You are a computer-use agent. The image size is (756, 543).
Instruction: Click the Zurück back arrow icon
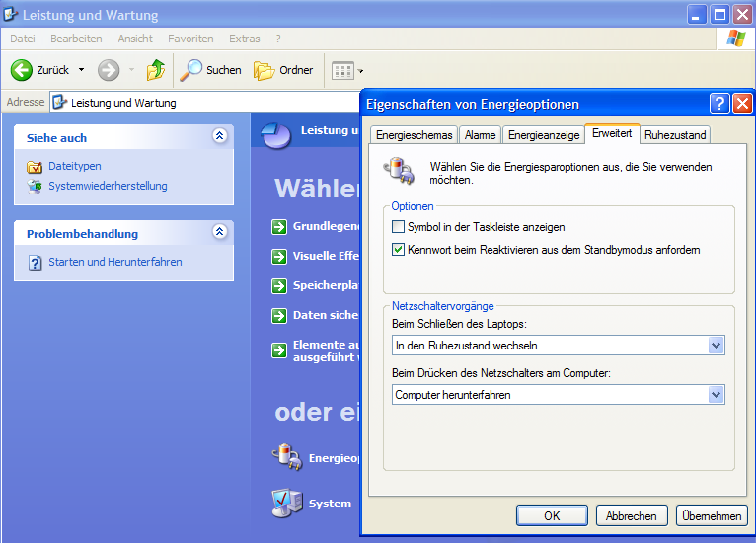(x=22, y=70)
